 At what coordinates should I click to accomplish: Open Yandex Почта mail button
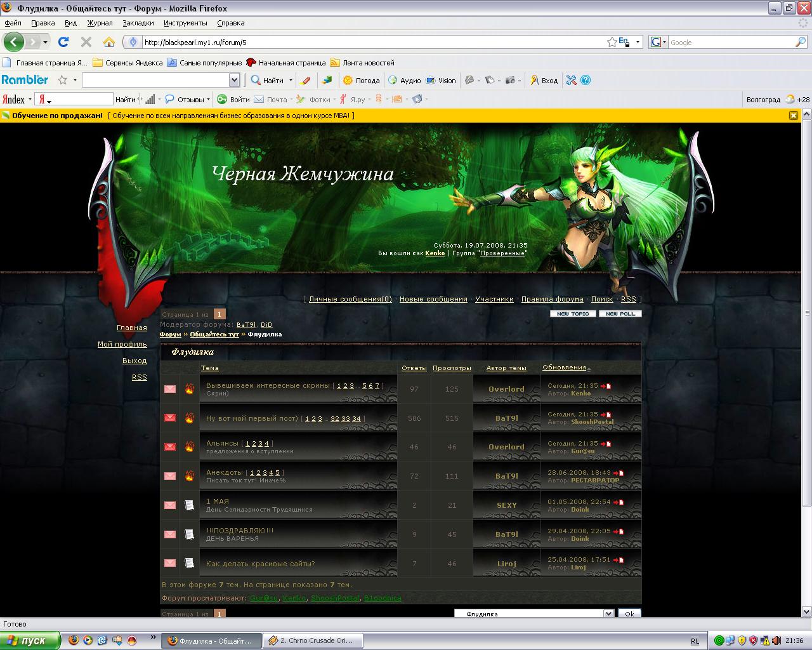270,99
